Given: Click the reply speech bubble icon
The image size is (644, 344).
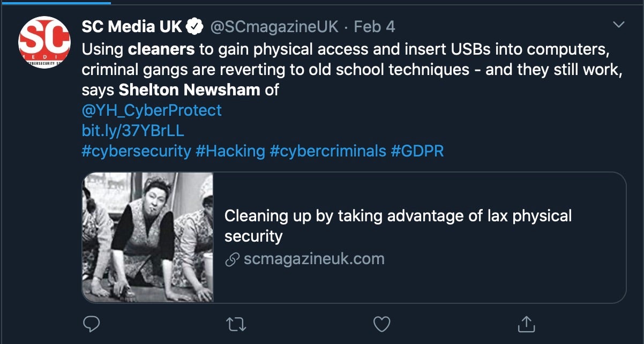Looking at the screenshot, I should click(92, 323).
